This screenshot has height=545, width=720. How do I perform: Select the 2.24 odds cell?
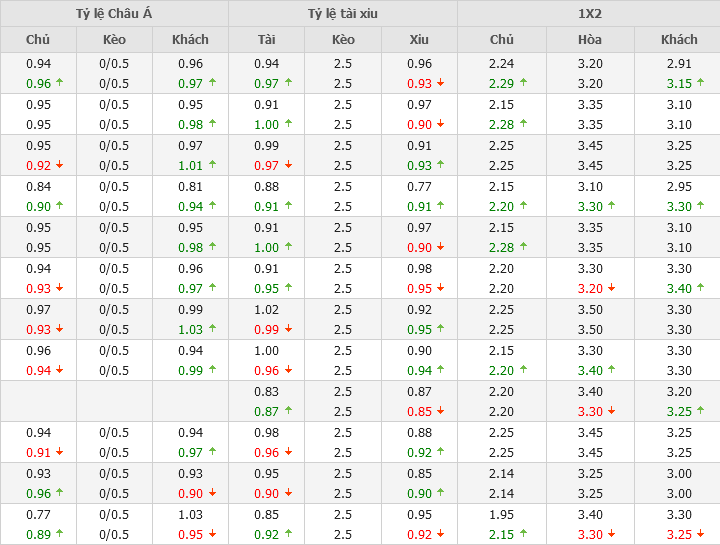(501, 63)
